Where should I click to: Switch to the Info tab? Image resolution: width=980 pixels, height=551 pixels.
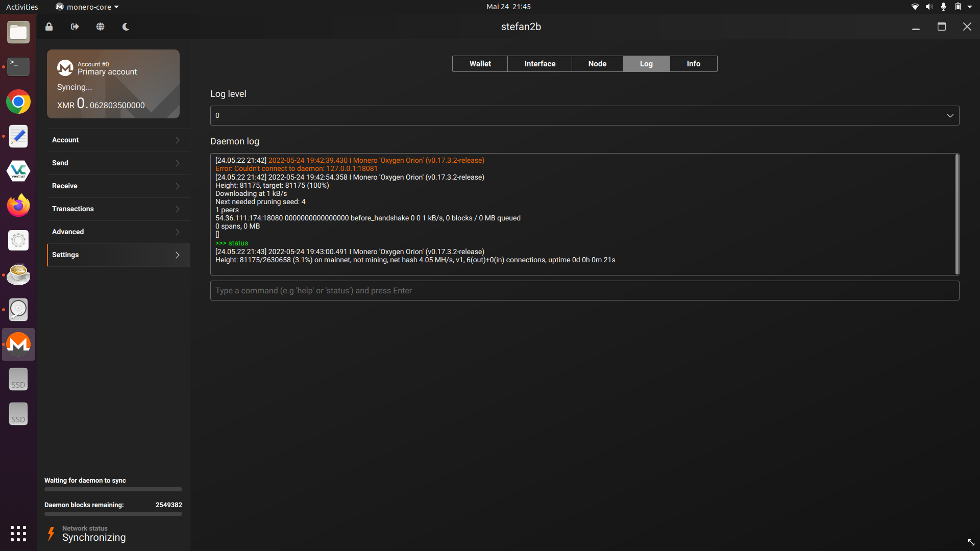pyautogui.click(x=693, y=64)
